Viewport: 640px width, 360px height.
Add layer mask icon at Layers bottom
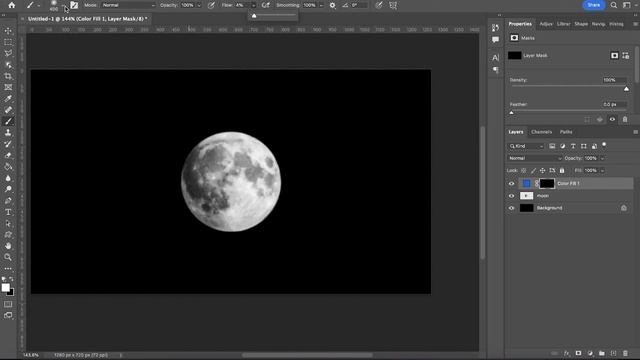coord(578,353)
